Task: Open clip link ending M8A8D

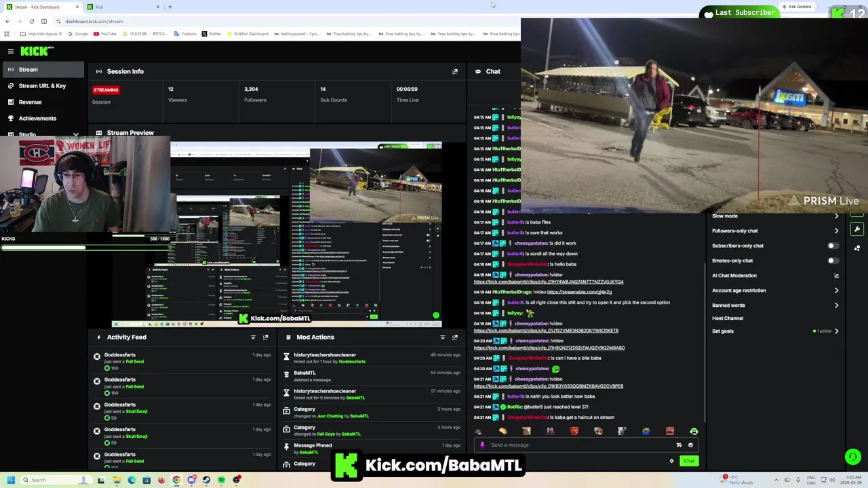Action: (x=549, y=348)
